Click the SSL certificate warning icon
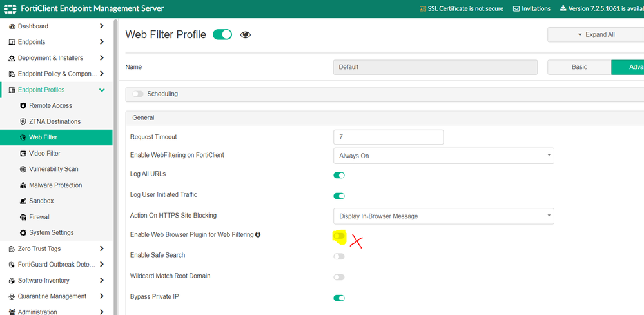The image size is (644, 315). 422,8
